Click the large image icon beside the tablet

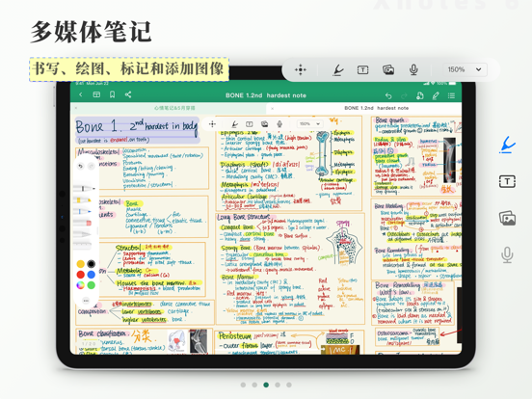[x=507, y=218]
